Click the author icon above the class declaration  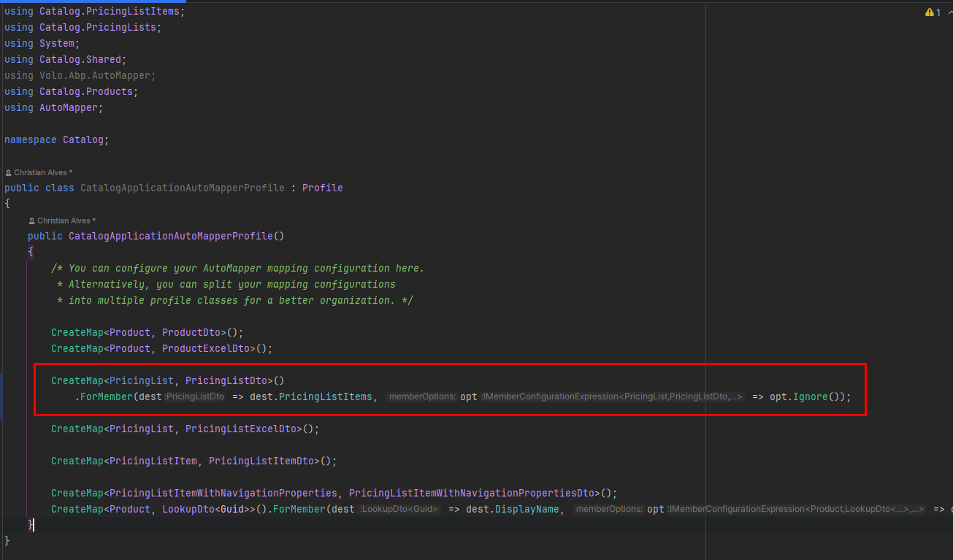[9, 172]
